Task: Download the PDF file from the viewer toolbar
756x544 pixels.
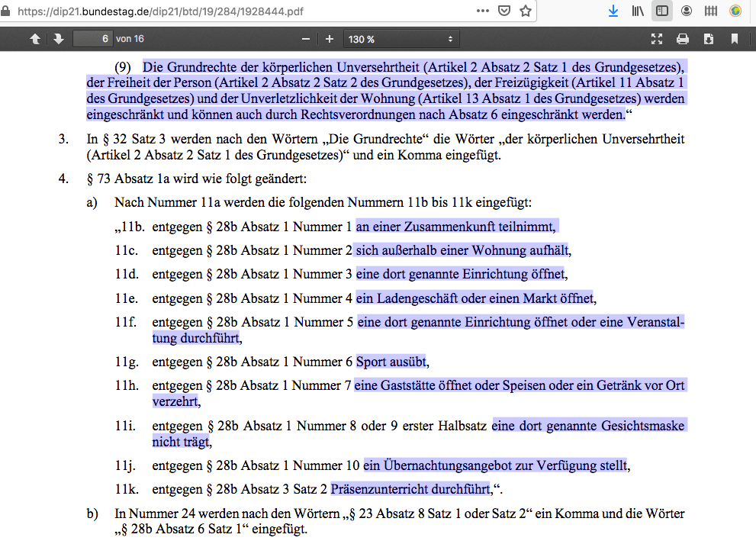Action: [709, 39]
